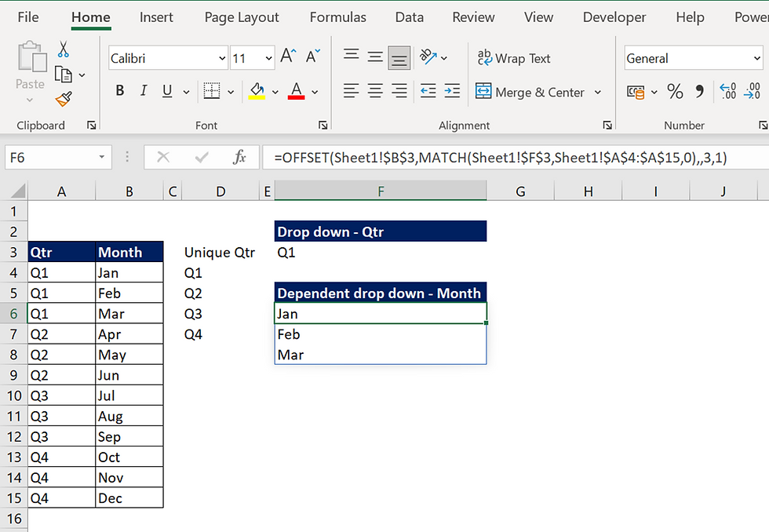Open the View tab
The height and width of the screenshot is (532, 769).
[538, 17]
